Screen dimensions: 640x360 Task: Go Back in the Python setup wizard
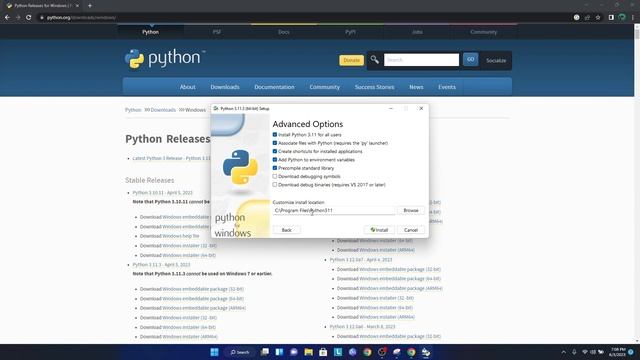(287, 230)
